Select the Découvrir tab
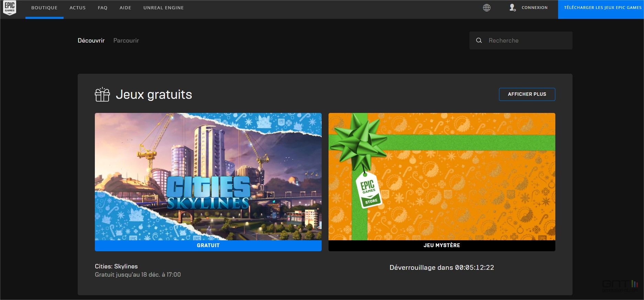Screen dimensions: 644x300 (91, 41)
